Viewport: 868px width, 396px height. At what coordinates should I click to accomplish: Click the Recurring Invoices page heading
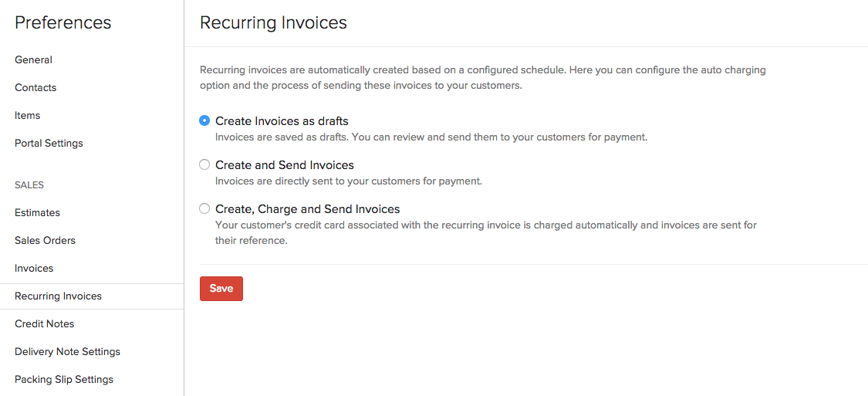273,23
